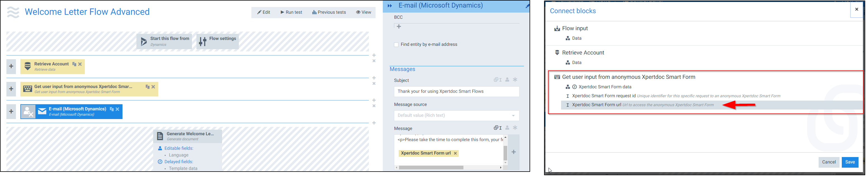The width and height of the screenshot is (868, 178).
Task: Open the Flow settings block
Action: pos(218,41)
